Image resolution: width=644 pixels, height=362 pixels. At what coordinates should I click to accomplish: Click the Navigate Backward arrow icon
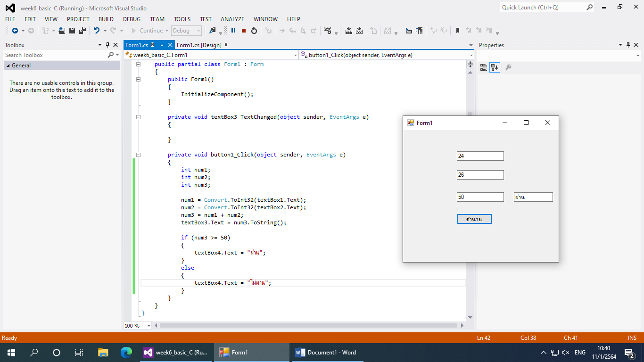click(15, 31)
